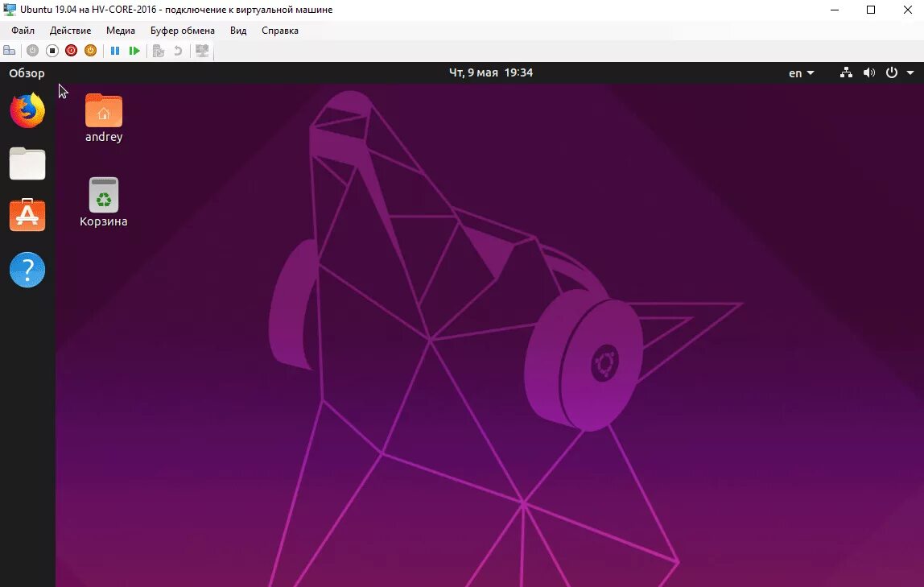Open the Действие menu
Image resolution: width=924 pixels, height=587 pixels.
tap(70, 31)
